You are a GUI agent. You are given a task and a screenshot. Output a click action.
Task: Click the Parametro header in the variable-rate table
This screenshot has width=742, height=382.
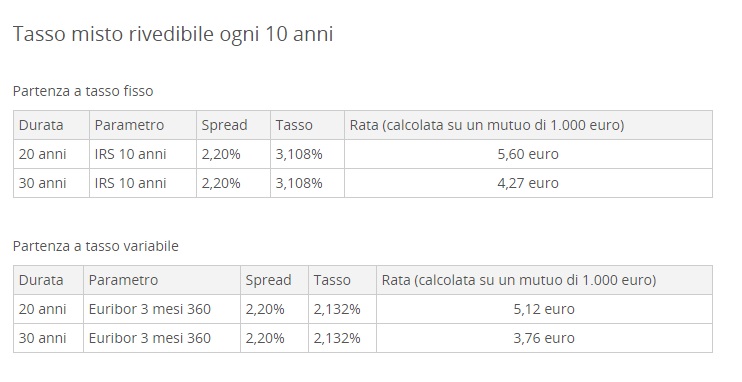click(x=123, y=280)
